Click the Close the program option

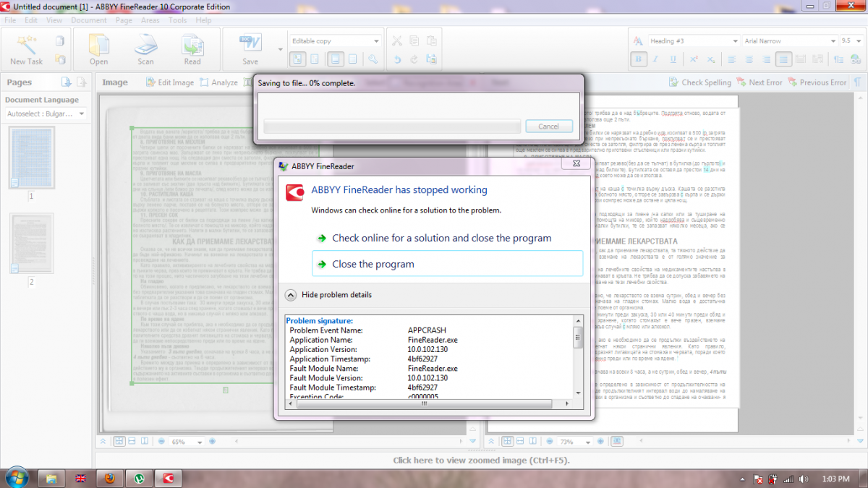pyautogui.click(x=447, y=264)
